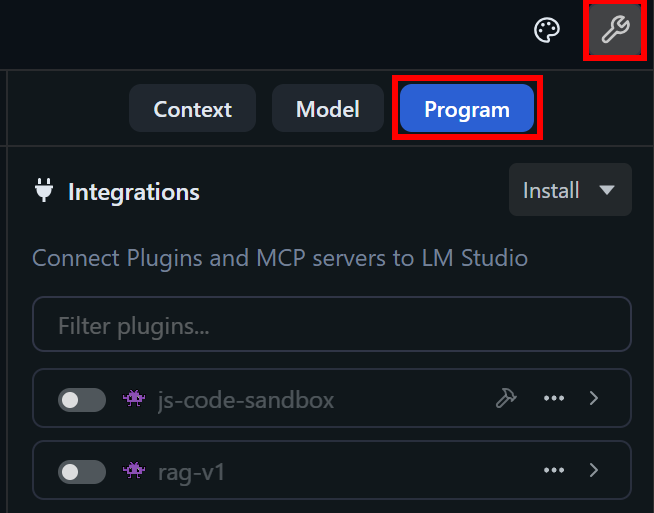Enable the js-code-sandbox plugin toggle
This screenshot has height=513, width=654.
point(82,400)
